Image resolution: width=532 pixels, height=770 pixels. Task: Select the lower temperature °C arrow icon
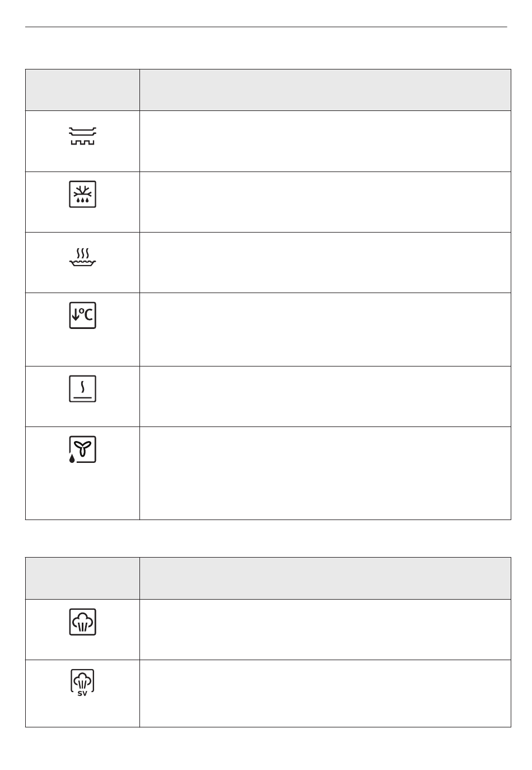pos(82,316)
